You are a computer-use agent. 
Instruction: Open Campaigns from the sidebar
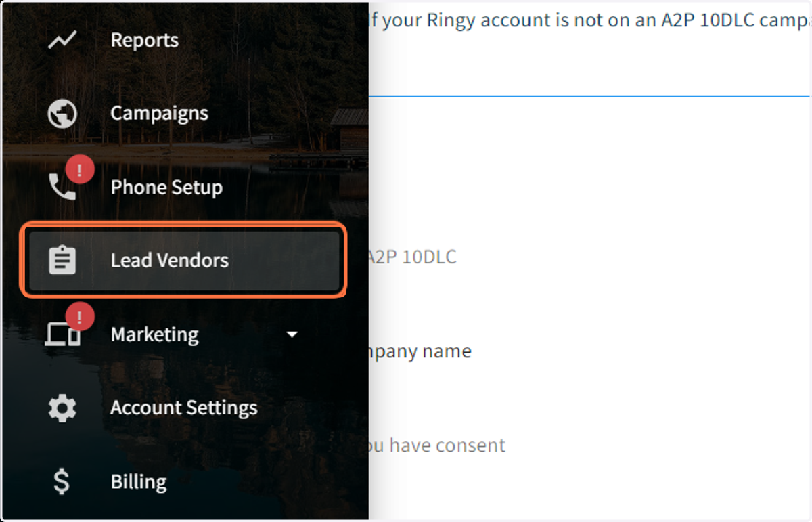pyautogui.click(x=160, y=114)
